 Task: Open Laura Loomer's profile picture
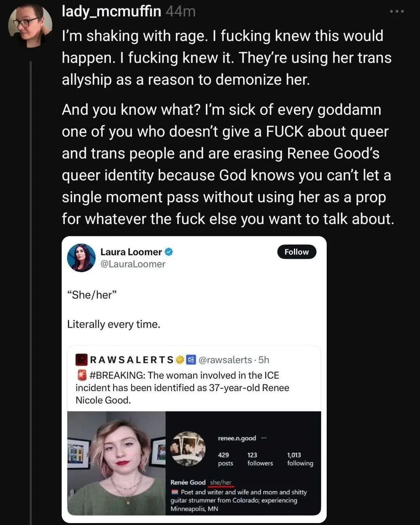tap(81, 257)
